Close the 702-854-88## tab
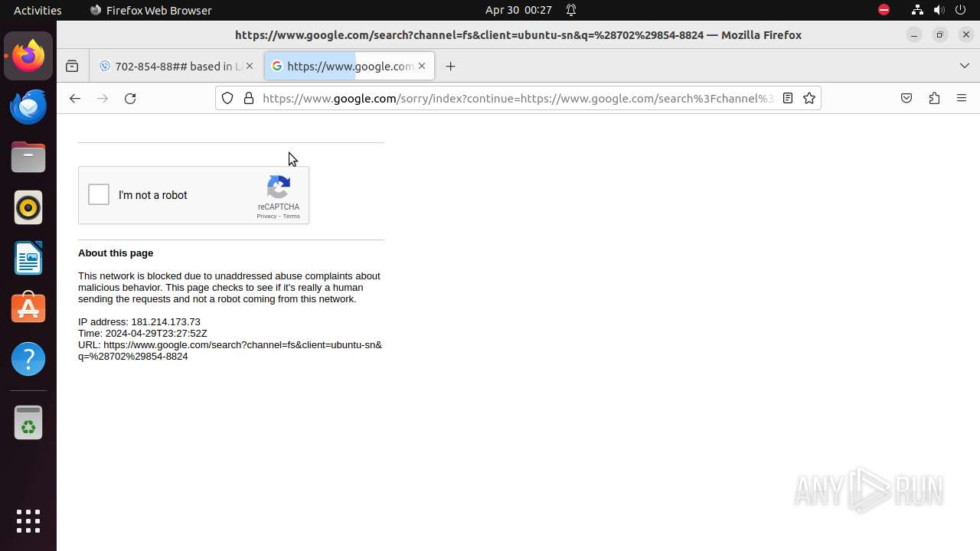Screen dimensions: 980x551 coord(250,66)
